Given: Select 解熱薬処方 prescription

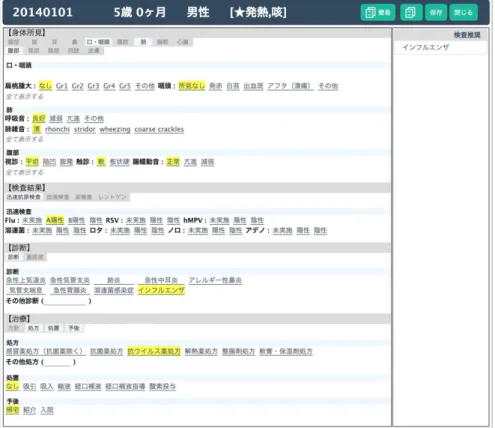Looking at the screenshot, I should click(201, 351).
